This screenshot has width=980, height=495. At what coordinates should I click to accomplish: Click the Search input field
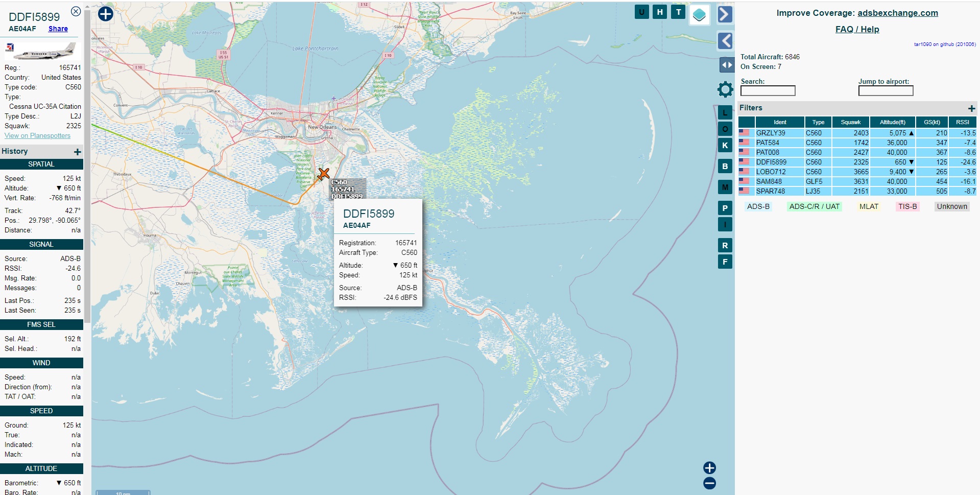768,90
